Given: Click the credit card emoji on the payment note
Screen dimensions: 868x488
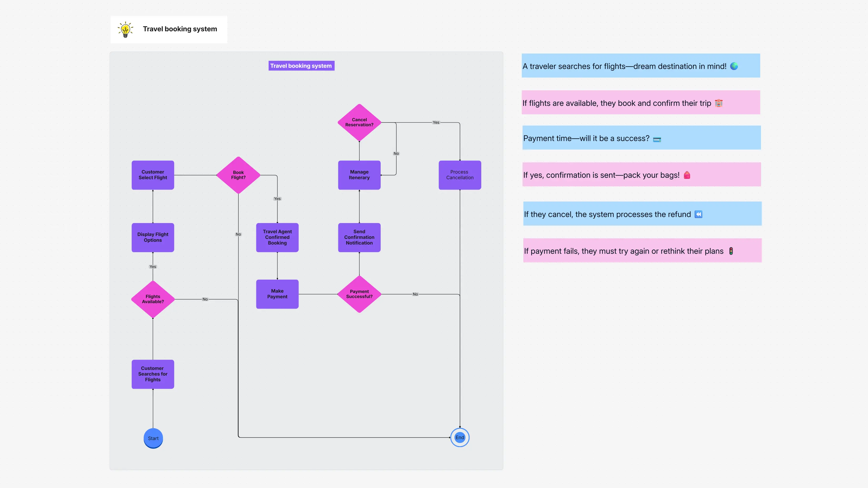Looking at the screenshot, I should click(657, 139).
